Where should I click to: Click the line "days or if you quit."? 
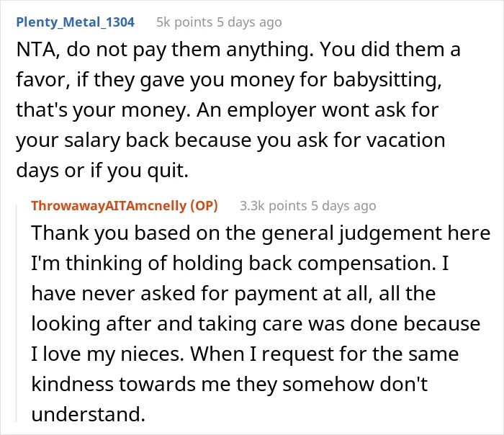tap(102, 171)
